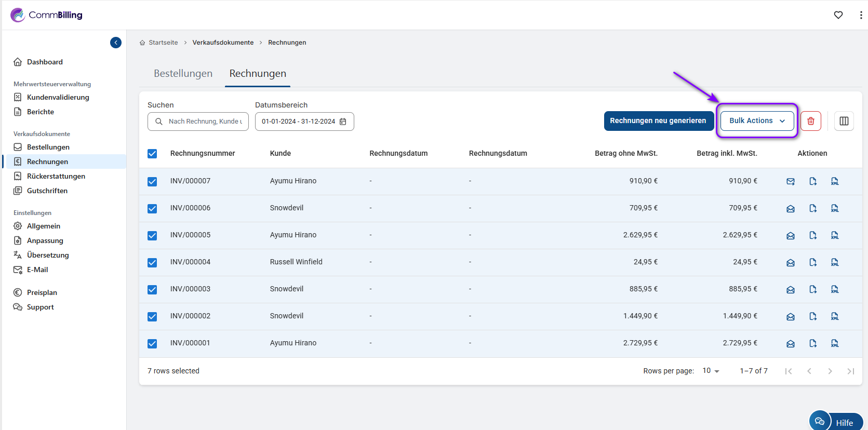Open the date range picker
The height and width of the screenshot is (430, 868).
304,122
